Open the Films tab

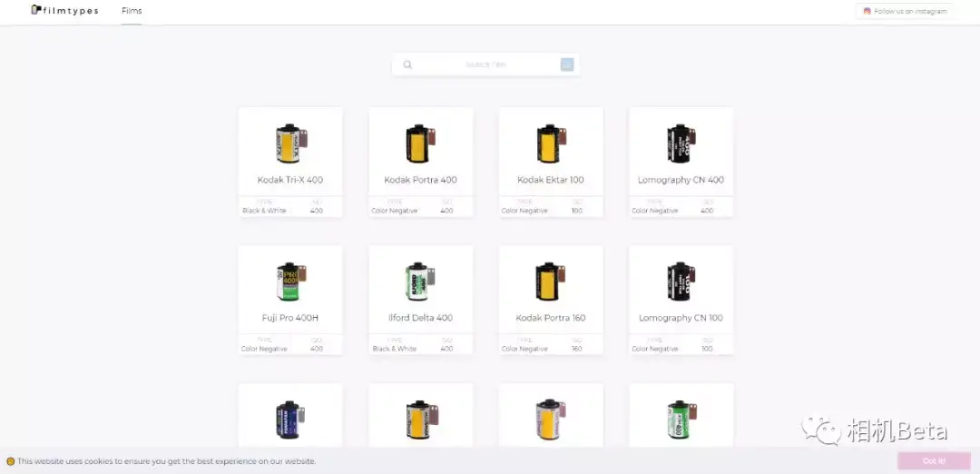(132, 11)
